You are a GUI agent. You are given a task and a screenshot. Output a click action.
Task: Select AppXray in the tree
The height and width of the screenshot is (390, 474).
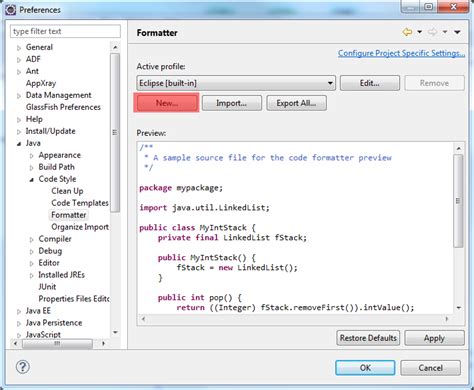click(x=41, y=83)
